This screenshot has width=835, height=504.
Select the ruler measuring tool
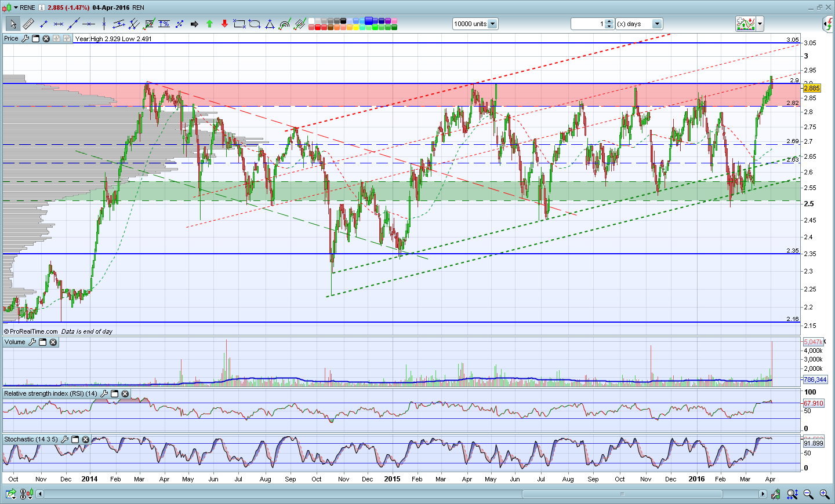click(x=28, y=24)
